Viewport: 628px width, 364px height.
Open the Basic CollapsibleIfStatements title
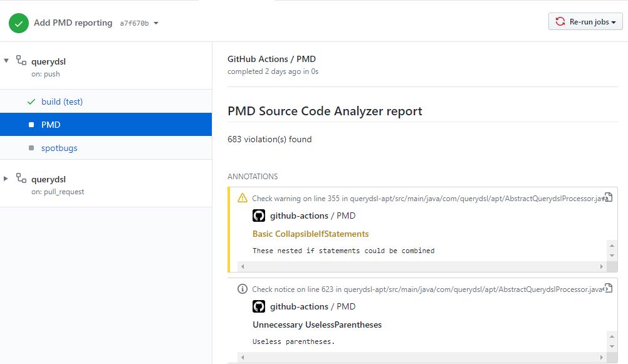tap(310, 234)
